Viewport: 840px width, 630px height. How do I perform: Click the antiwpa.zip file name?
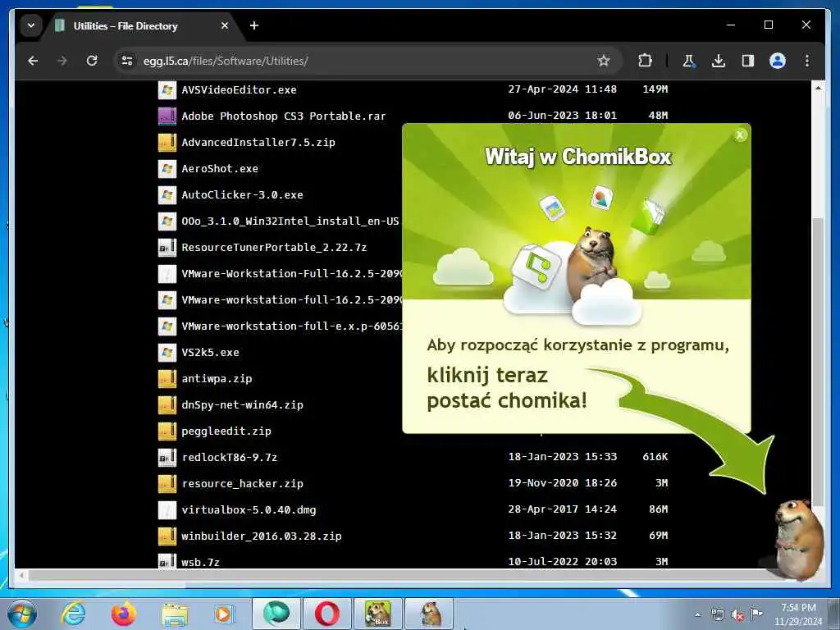217,379
